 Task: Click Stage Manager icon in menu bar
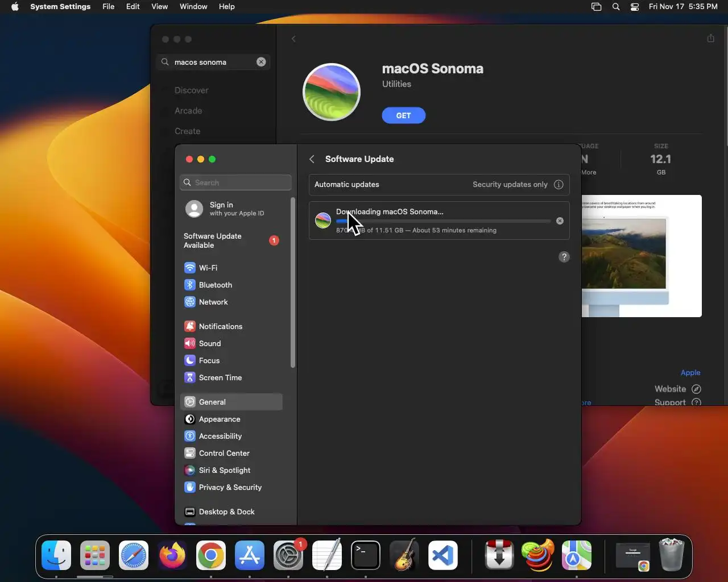(x=596, y=7)
